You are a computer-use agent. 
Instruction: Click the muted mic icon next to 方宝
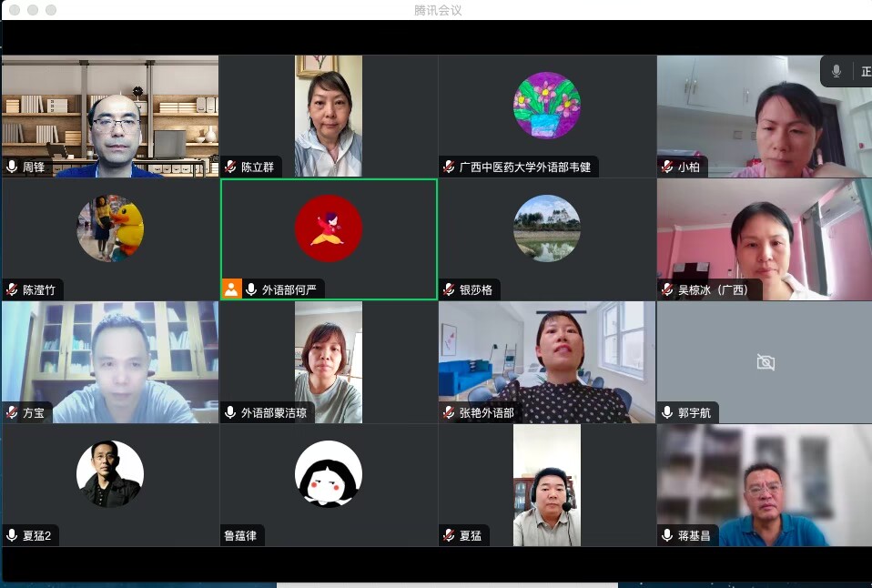click(12, 413)
